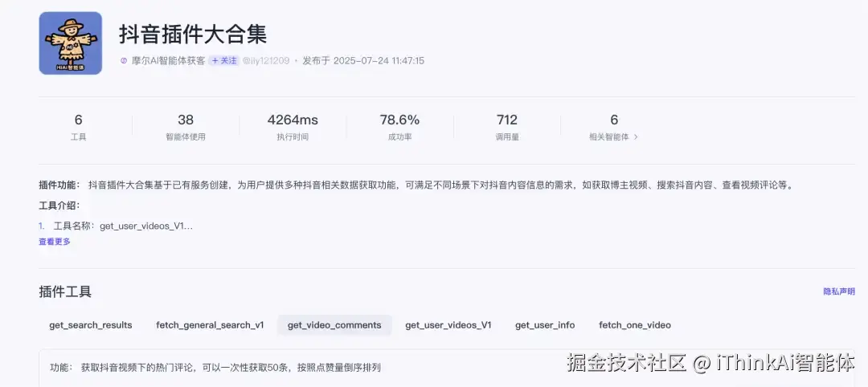The image size is (868, 387).
Task: Click the 712 调用量 statistic
Action: (507, 127)
